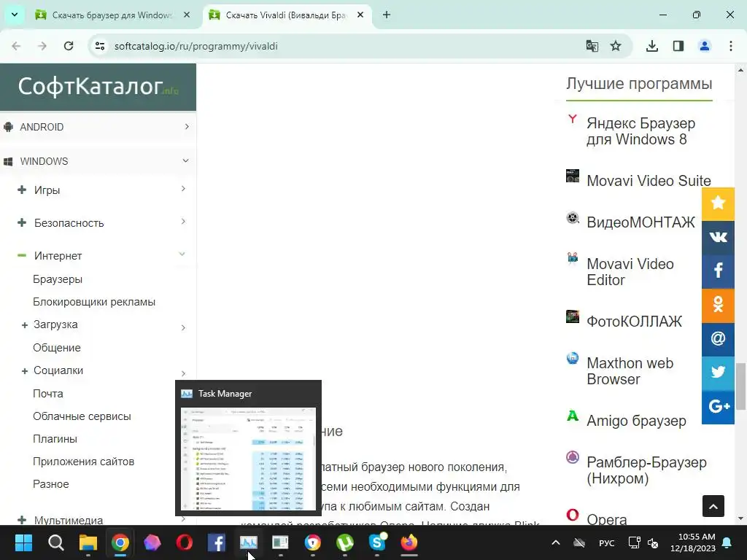Viewport: 747px width, 560px height.
Task: Open Facebook app on taskbar
Action: [216, 542]
